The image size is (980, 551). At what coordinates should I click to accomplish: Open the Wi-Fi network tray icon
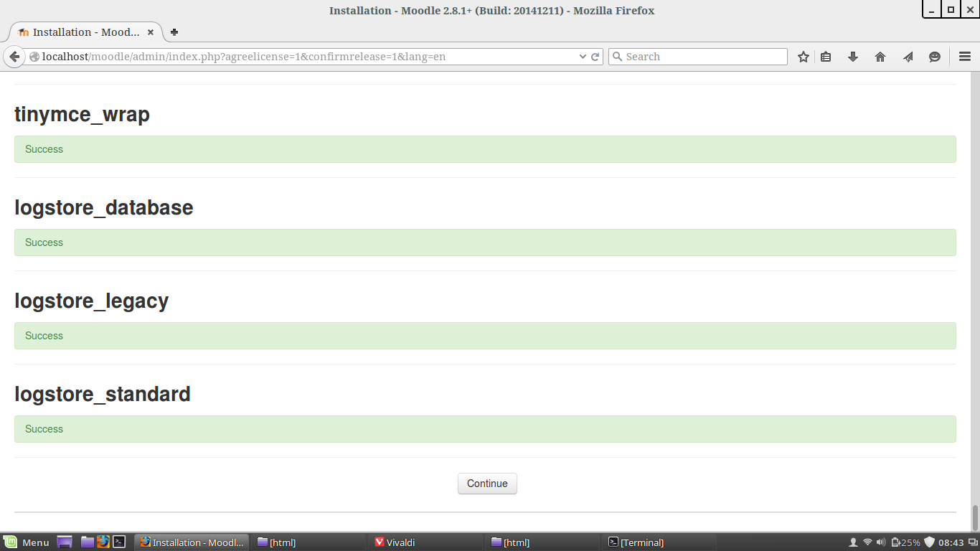click(867, 542)
